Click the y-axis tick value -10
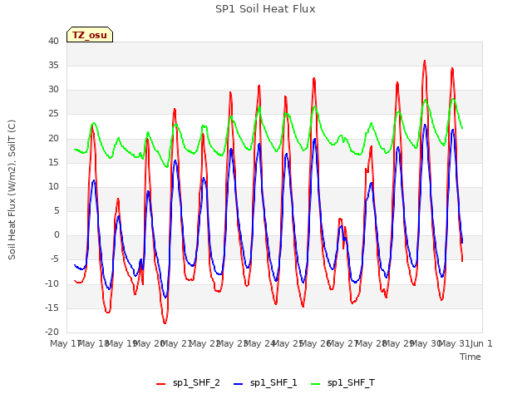This screenshot has width=532, height=399. [52, 283]
